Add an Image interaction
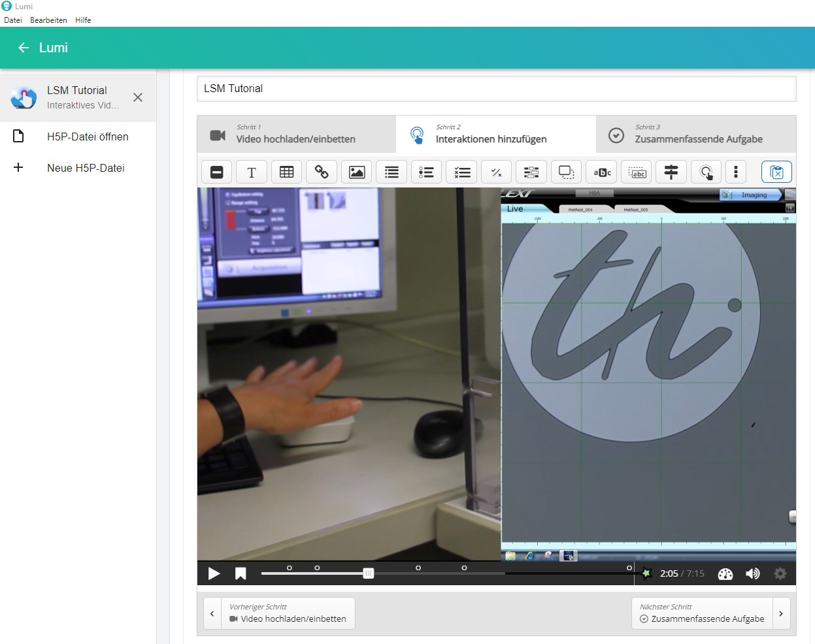The image size is (815, 644). [356, 172]
